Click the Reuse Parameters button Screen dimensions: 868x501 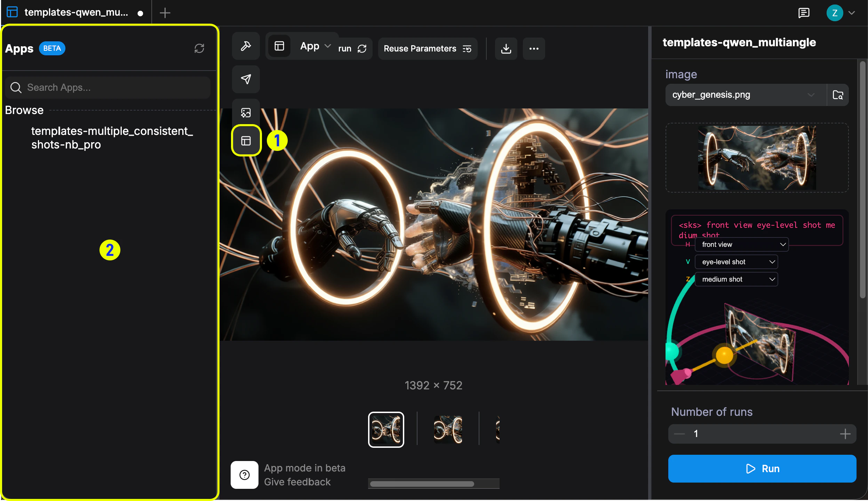point(427,48)
